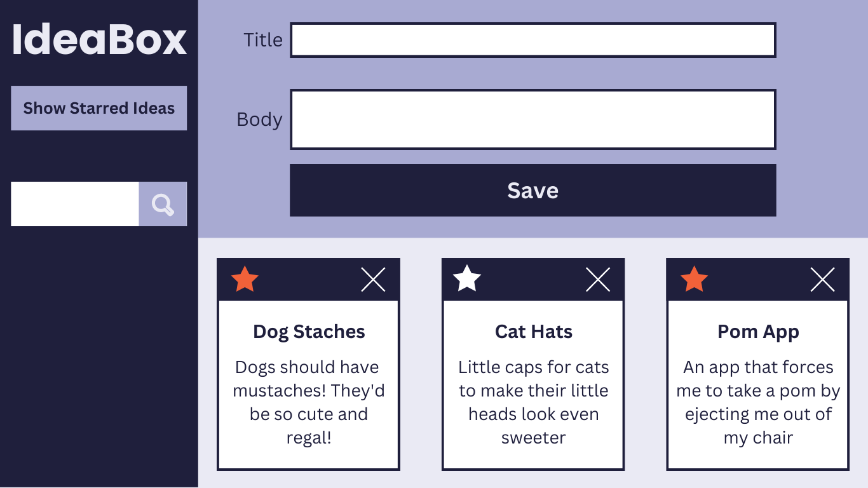
Task: Select the Dog Staches card title
Action: (x=309, y=332)
